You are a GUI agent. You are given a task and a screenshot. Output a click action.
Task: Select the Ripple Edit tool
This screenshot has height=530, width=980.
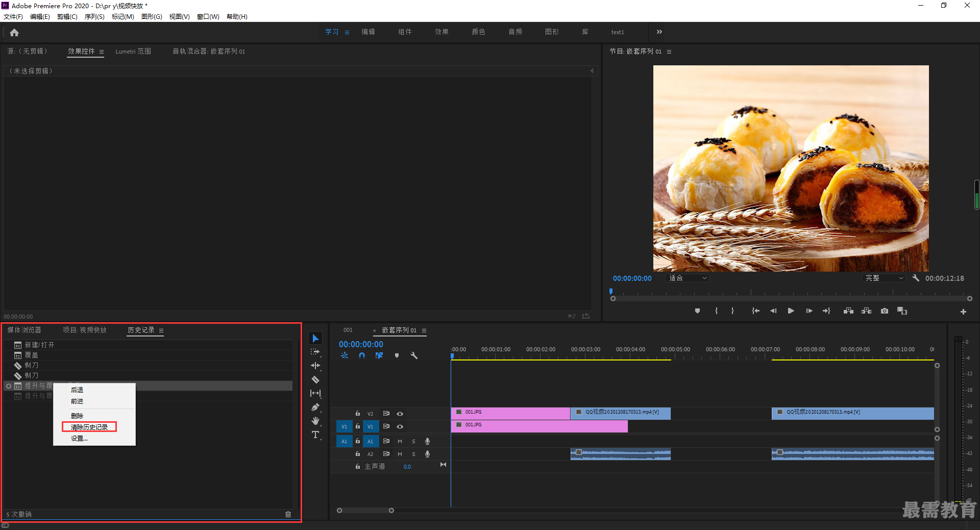[315, 366]
